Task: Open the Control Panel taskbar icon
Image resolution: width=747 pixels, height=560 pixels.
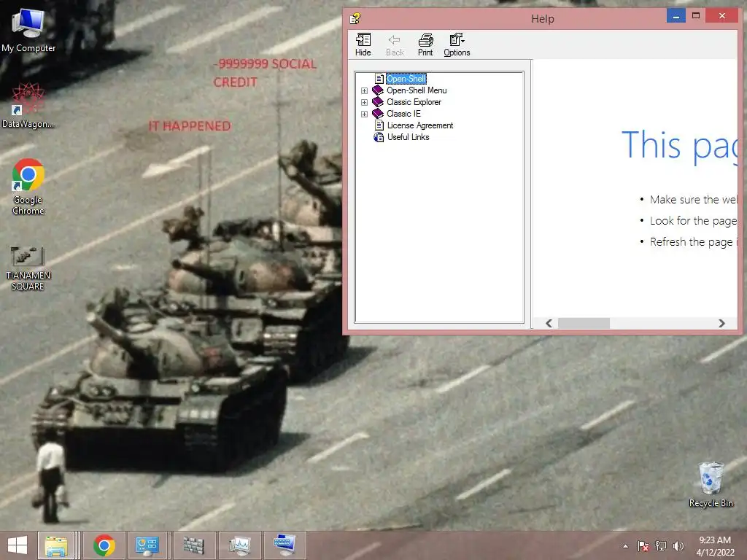Action: pyautogui.click(x=147, y=545)
